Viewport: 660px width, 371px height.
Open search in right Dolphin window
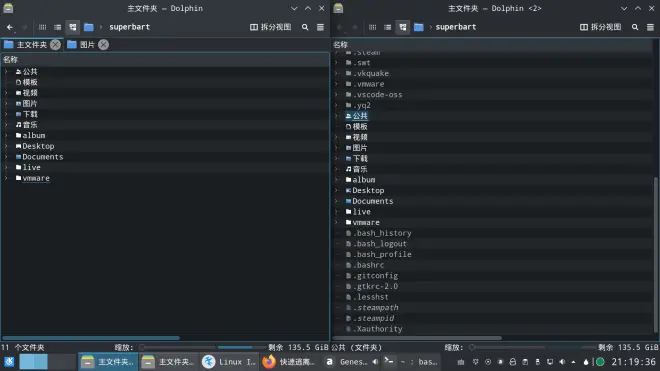point(635,27)
